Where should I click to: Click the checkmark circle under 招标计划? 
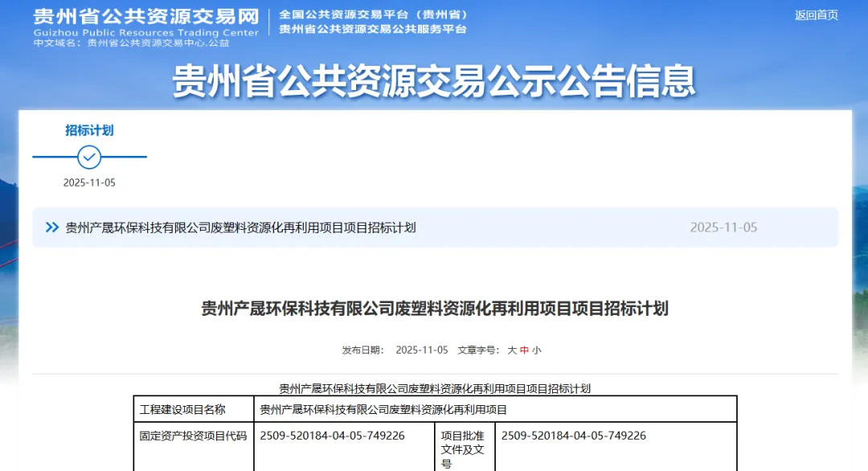[89, 157]
